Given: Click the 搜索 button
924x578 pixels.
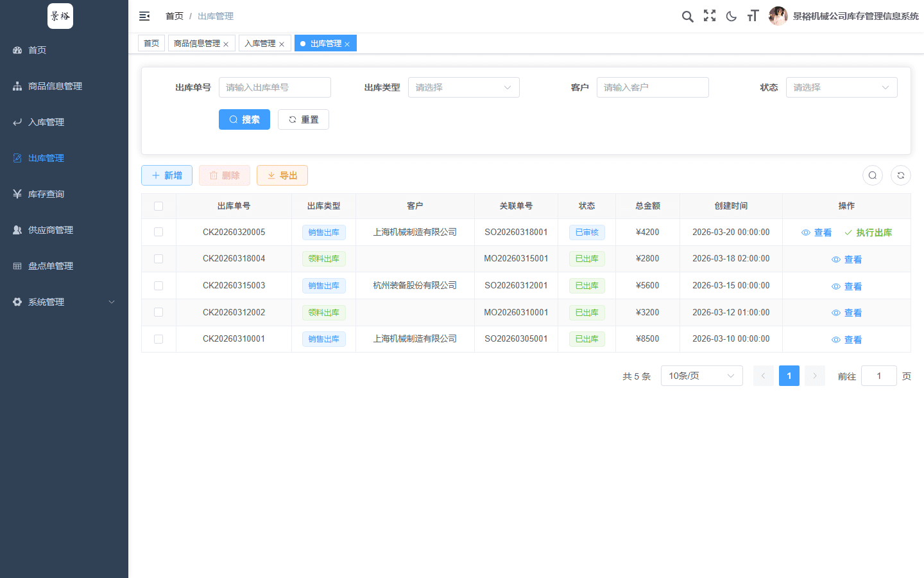Looking at the screenshot, I should tap(244, 119).
